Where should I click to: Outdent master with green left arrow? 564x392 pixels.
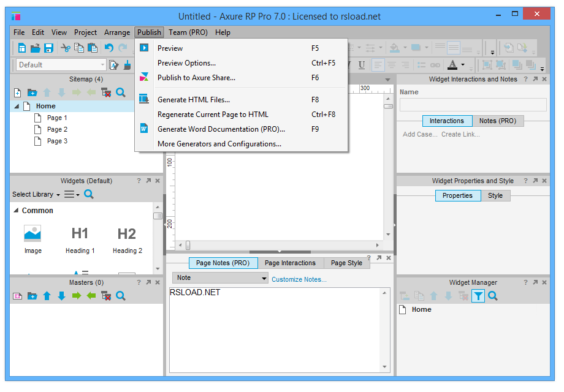pos(91,296)
